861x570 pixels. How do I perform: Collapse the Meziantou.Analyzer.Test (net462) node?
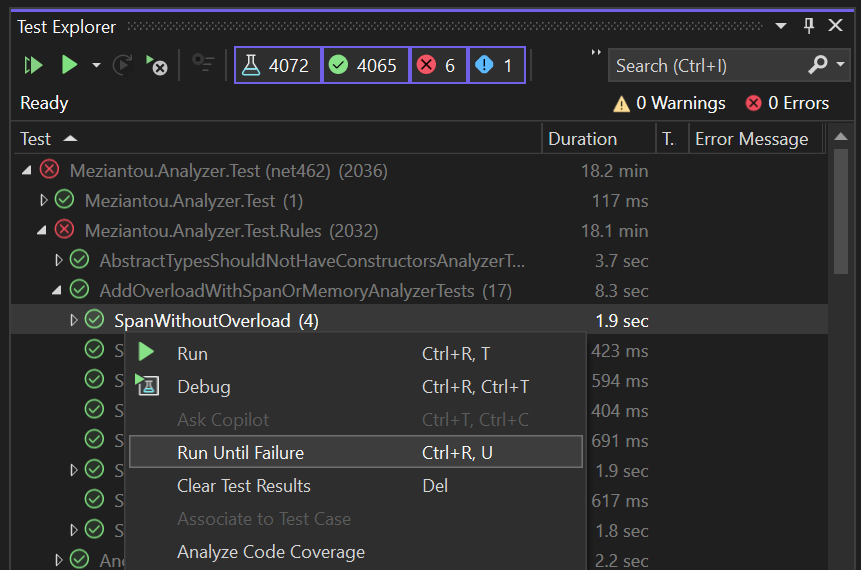click(x=27, y=171)
